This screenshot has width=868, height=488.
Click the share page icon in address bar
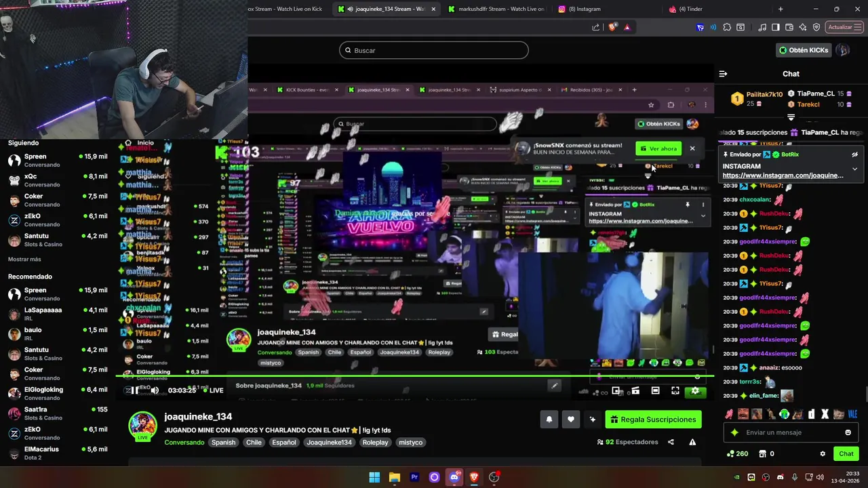595,27
